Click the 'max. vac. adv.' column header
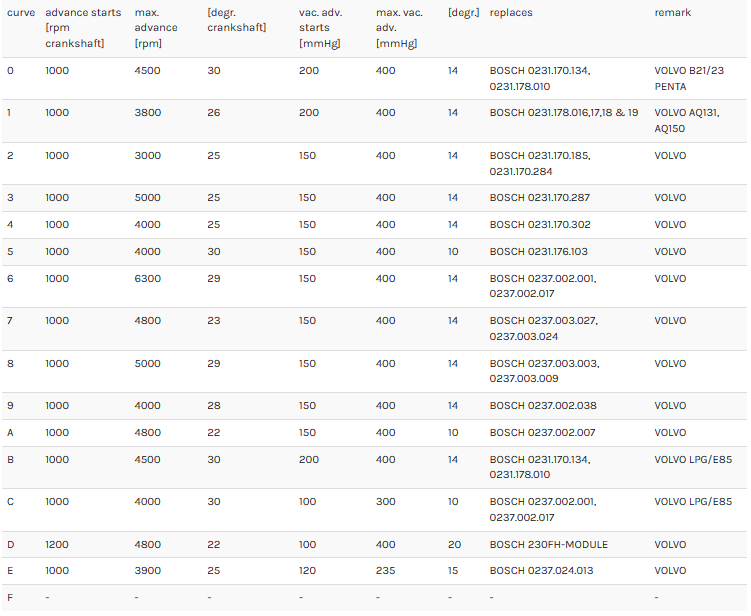Viewport: 751px width, 616px height. [x=399, y=28]
